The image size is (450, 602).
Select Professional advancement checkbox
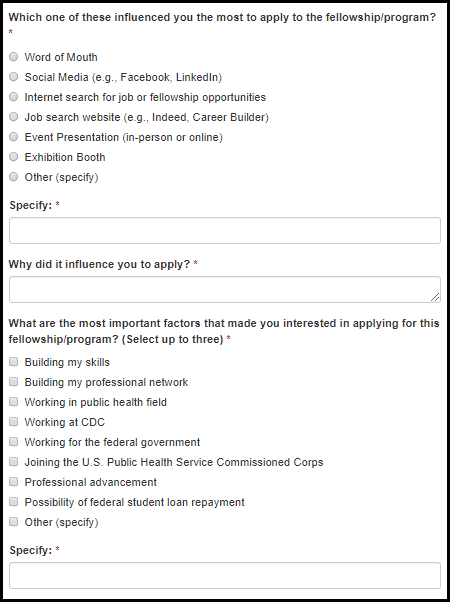tap(13, 481)
